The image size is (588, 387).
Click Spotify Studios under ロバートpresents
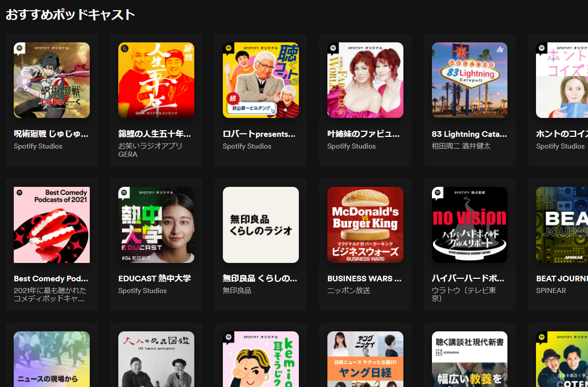tap(247, 147)
